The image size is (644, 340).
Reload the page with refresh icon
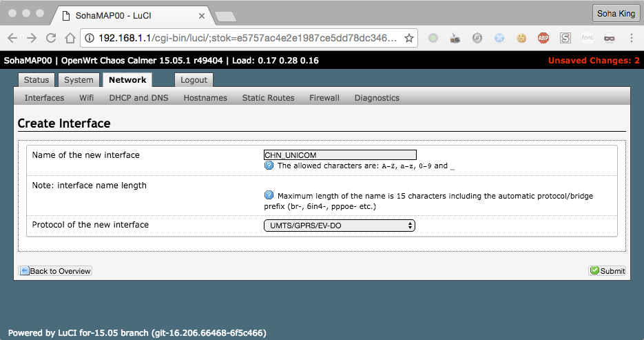click(51, 38)
